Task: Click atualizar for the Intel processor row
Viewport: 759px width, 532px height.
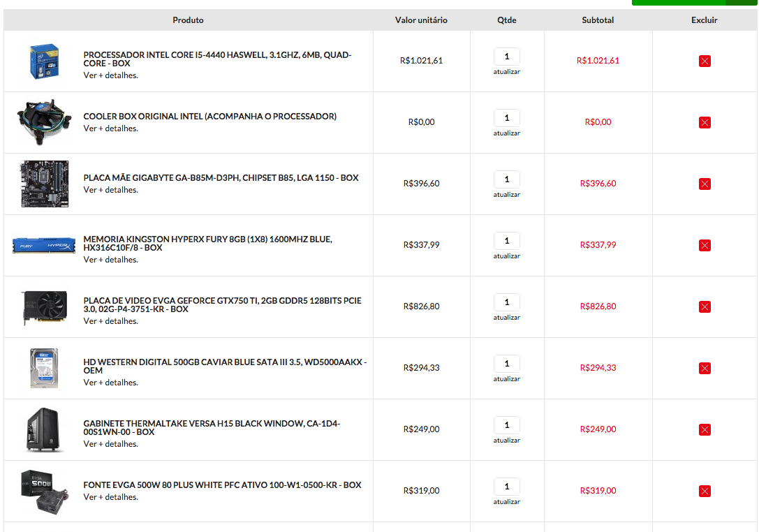Action: pos(507,72)
